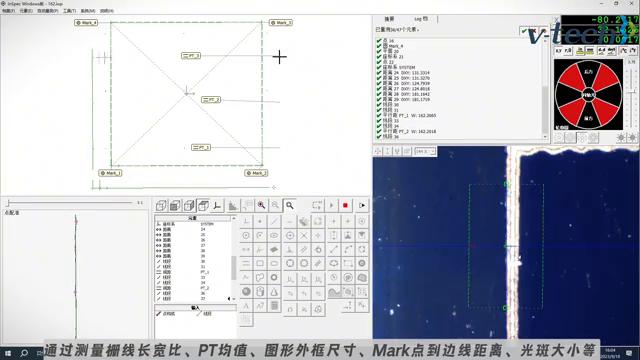
Task: Click the step-run arrow button at toolbar end
Action: click(362, 205)
